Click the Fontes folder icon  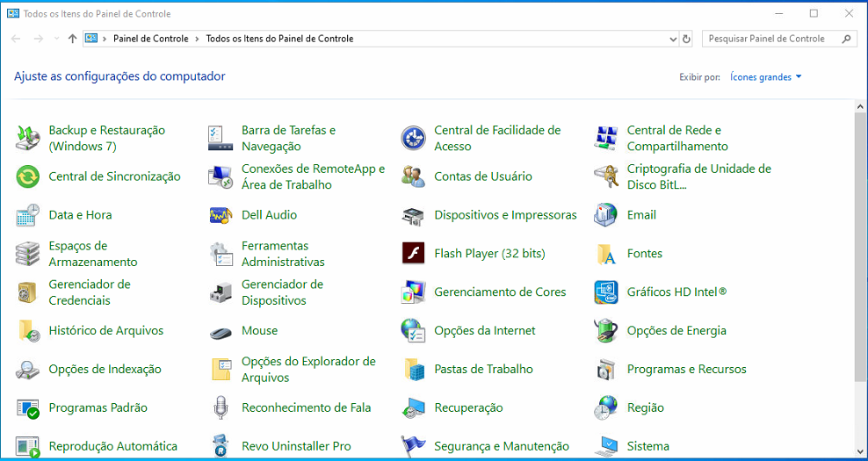605,254
